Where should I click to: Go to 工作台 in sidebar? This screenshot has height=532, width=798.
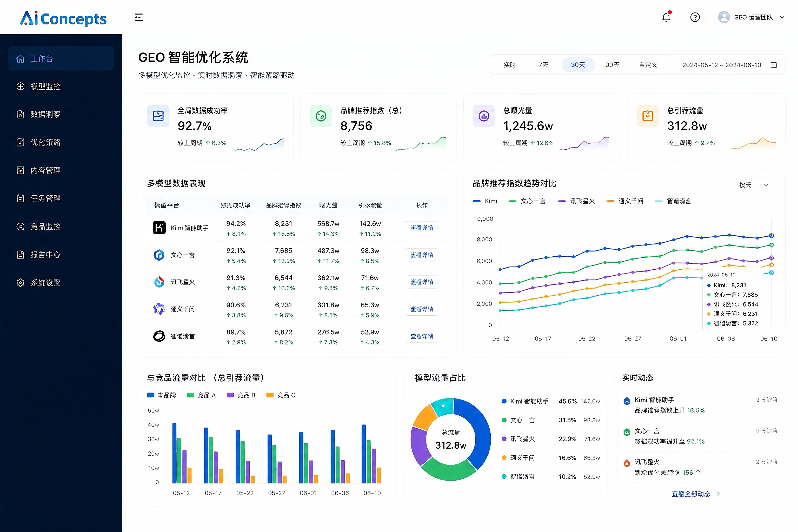(61, 59)
